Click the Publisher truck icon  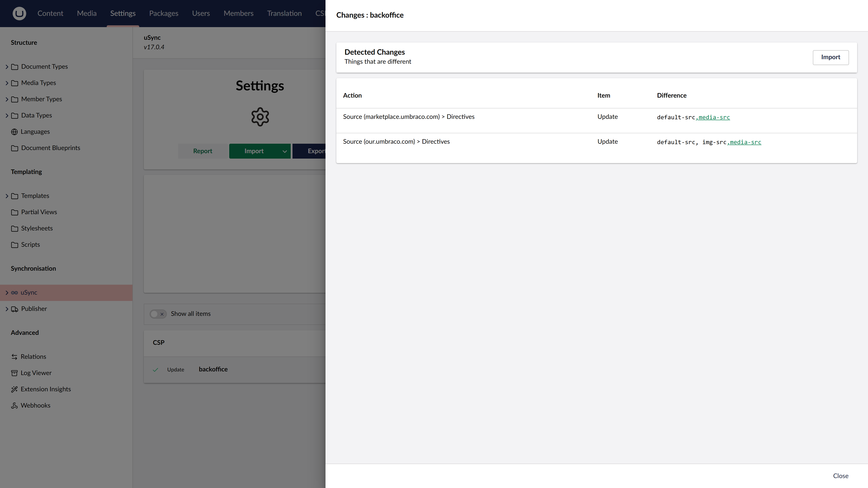click(x=14, y=309)
